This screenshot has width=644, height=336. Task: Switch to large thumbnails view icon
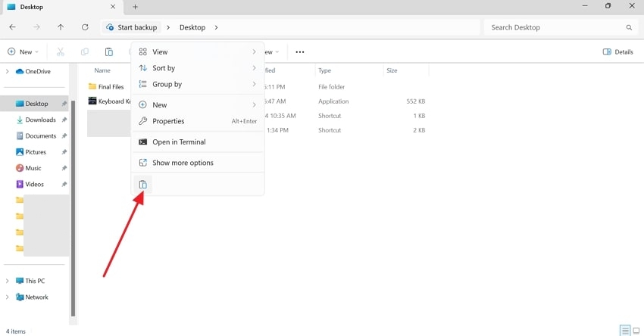tap(636, 331)
